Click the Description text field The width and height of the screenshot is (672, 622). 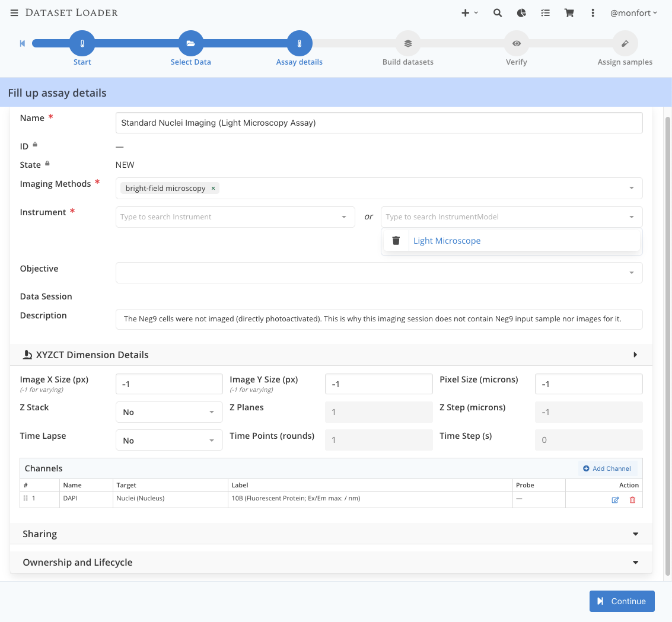click(x=379, y=319)
